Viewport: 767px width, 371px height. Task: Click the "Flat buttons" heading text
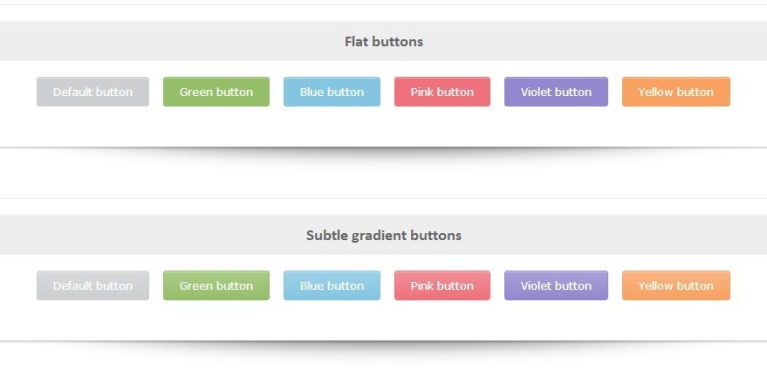coord(384,42)
